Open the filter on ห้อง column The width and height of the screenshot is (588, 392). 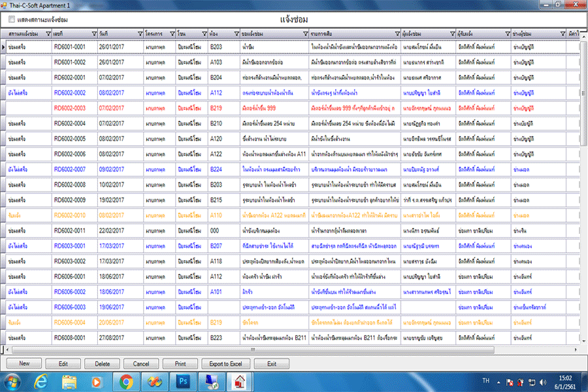coord(234,33)
